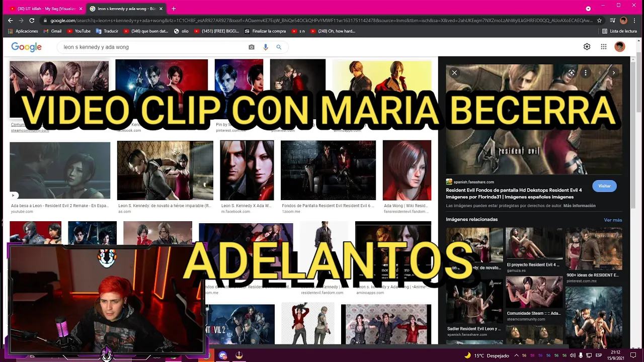The image size is (644, 362).
Task: Click Ver más for related images
Action: click(613, 220)
